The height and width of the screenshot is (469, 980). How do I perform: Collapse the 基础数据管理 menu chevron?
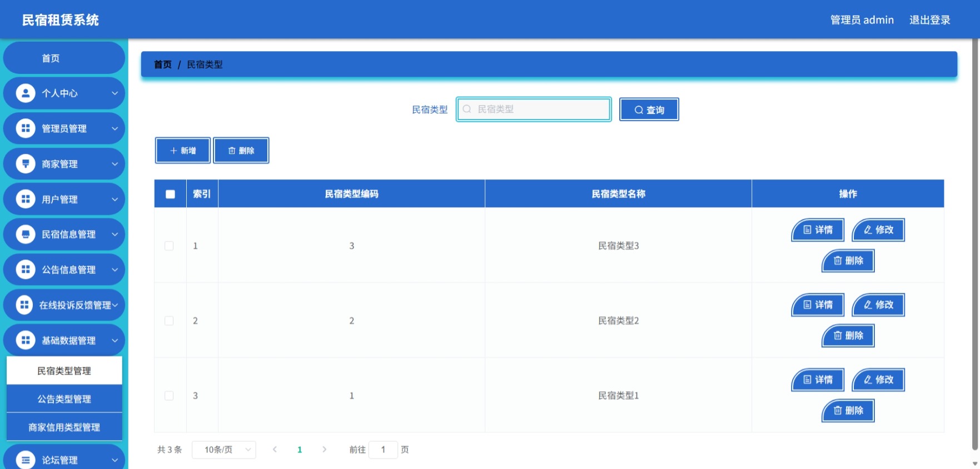[x=115, y=340]
